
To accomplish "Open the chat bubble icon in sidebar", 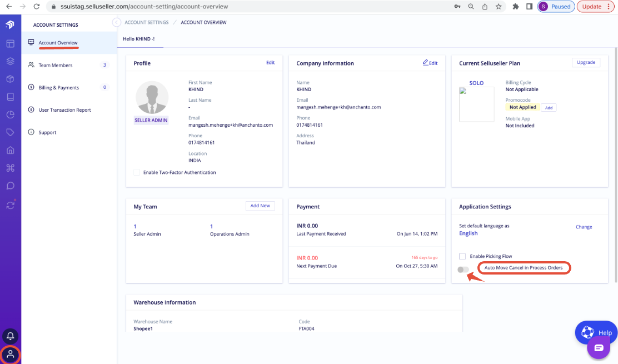I will pyautogui.click(x=10, y=186).
